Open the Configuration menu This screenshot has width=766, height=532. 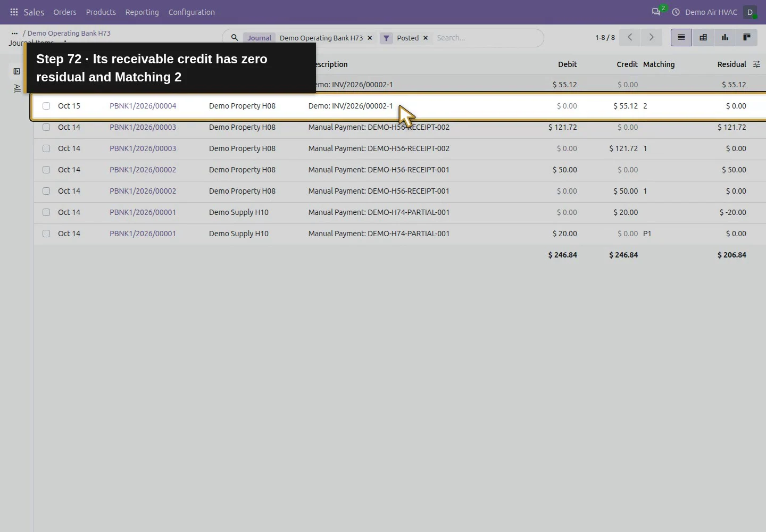click(x=191, y=12)
